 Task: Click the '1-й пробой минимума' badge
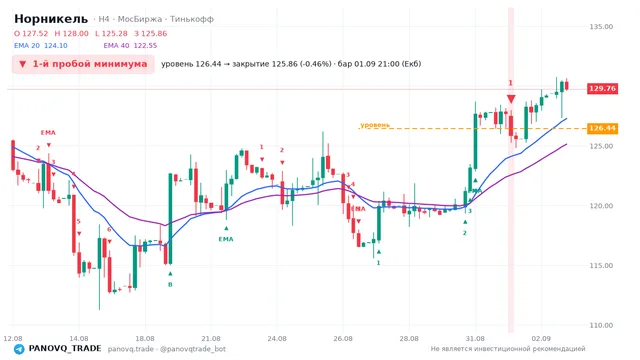83,64
